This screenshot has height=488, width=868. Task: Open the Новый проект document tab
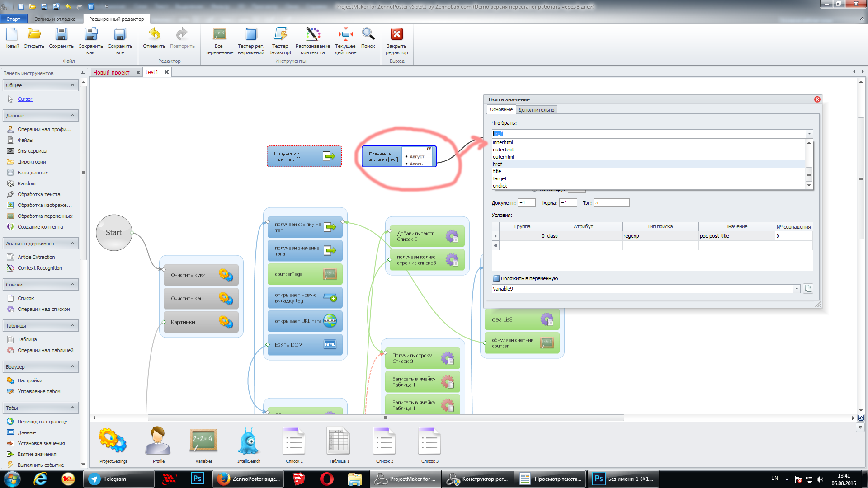[x=111, y=72]
